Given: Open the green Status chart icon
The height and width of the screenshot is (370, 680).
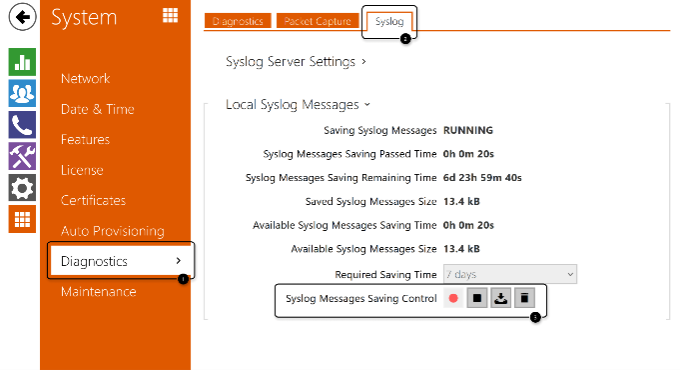Looking at the screenshot, I should (22, 62).
